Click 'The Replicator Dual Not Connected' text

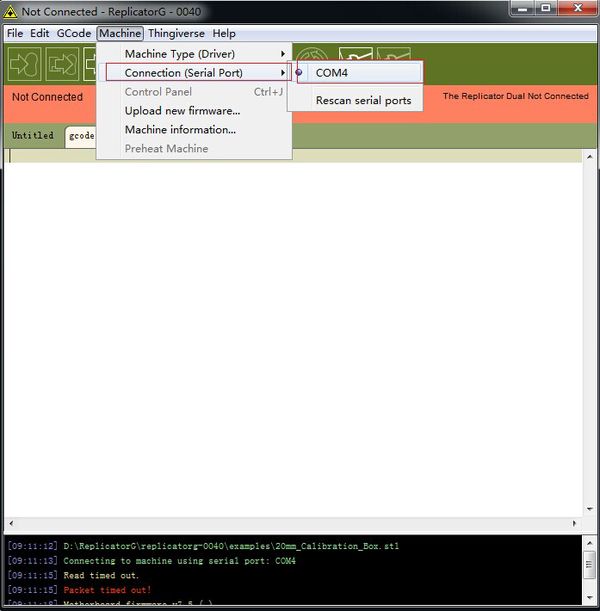pyautogui.click(x=515, y=96)
